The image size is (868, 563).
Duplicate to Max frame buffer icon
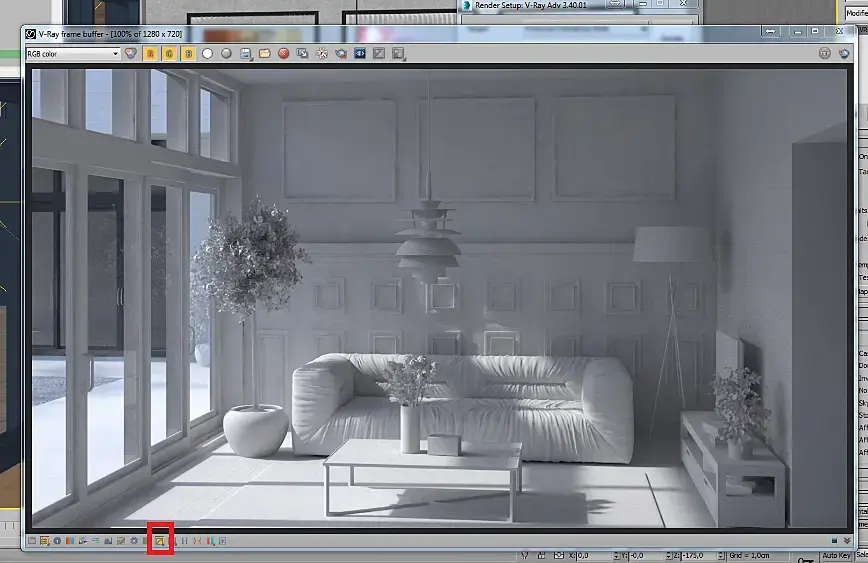302,54
